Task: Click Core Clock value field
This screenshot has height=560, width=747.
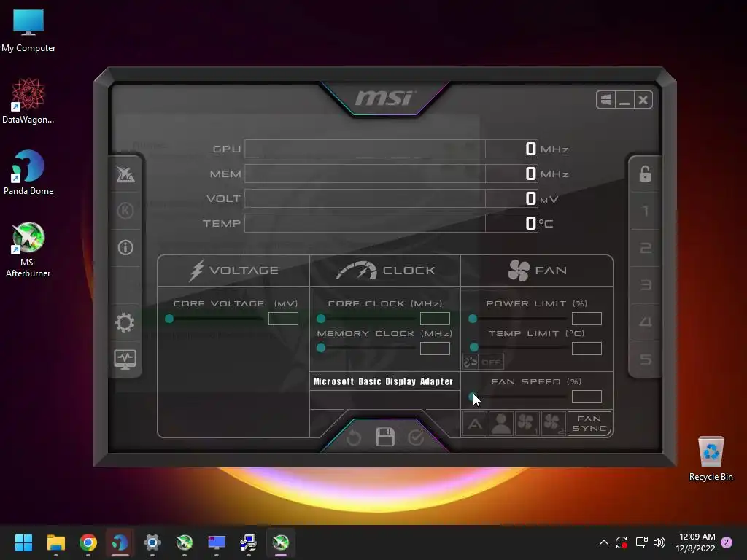Action: (435, 319)
